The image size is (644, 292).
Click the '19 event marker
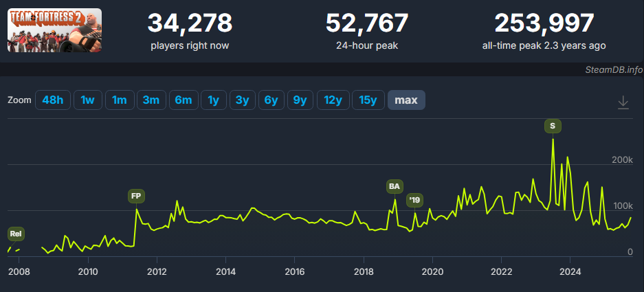(414, 200)
